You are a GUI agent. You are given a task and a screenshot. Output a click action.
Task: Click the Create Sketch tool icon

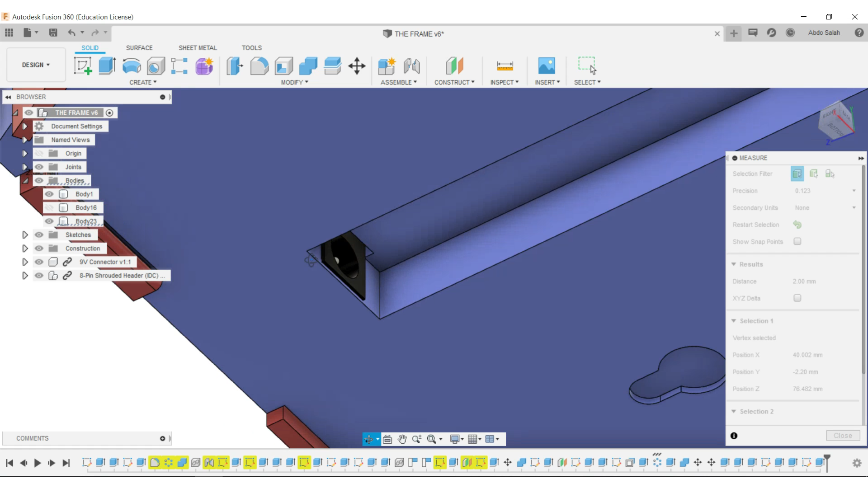[83, 66]
